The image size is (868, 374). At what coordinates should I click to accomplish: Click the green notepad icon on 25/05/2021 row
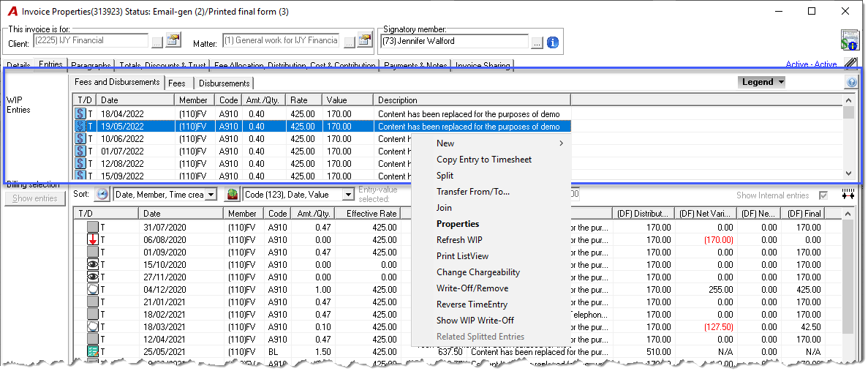93,351
